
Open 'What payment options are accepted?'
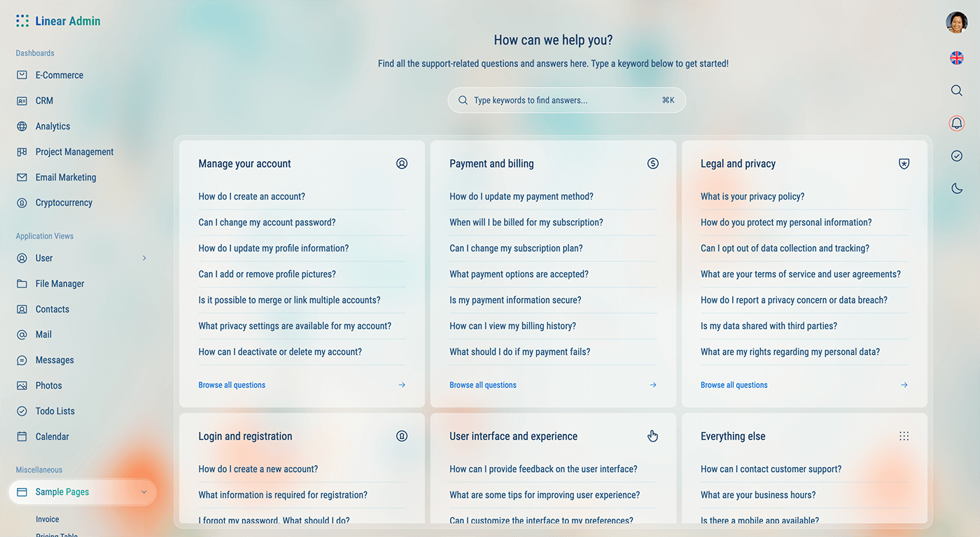tap(519, 274)
